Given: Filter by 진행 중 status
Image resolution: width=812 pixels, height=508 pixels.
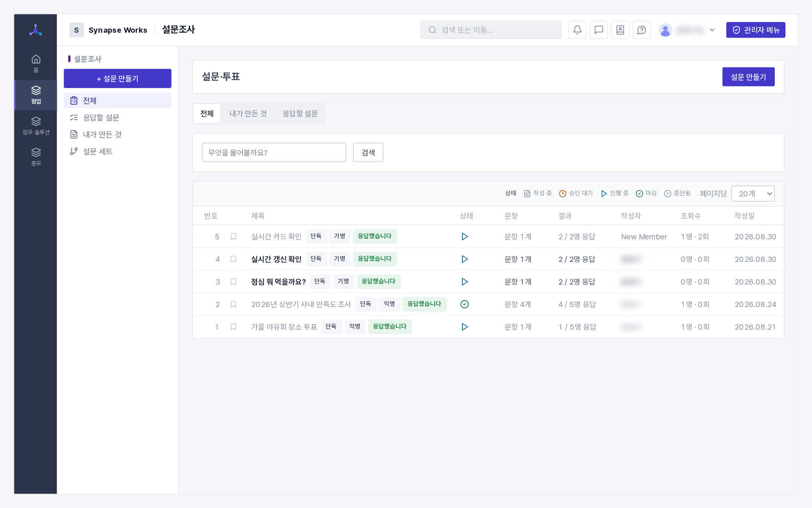Looking at the screenshot, I should tap(615, 193).
